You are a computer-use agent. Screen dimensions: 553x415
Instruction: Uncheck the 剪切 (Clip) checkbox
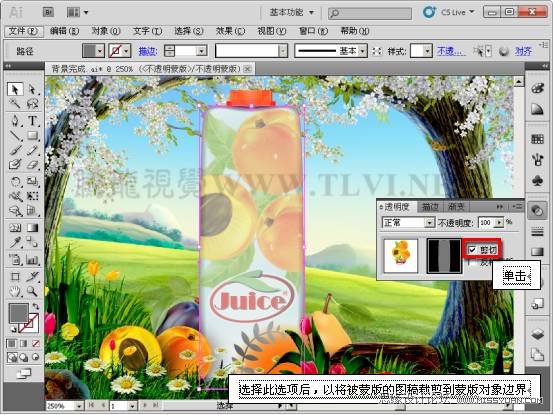(473, 250)
